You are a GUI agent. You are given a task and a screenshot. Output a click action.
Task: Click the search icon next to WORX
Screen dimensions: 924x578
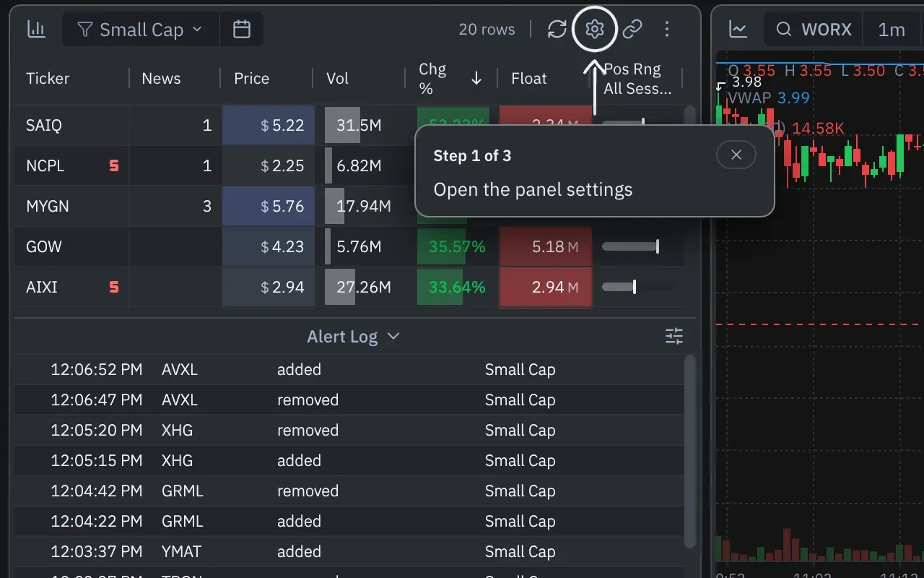(x=783, y=30)
